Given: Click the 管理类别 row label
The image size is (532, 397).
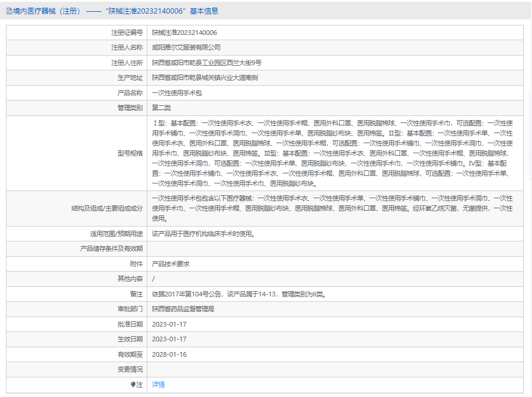Looking at the screenshot, I should [x=130, y=108].
